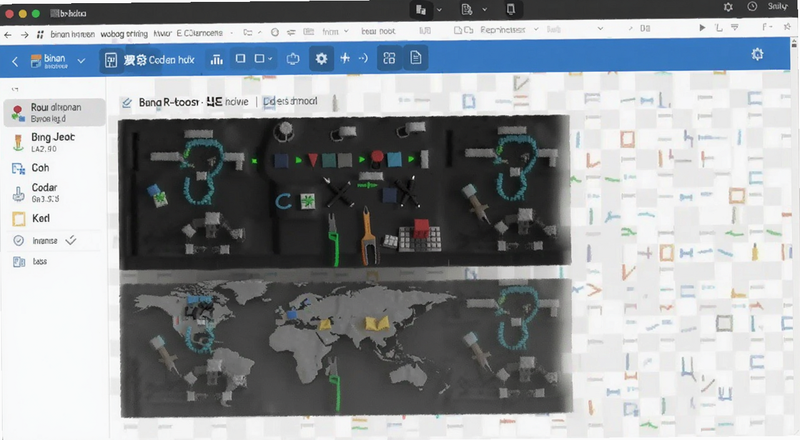Expand the Binan dropdown chevron

[x=81, y=61]
